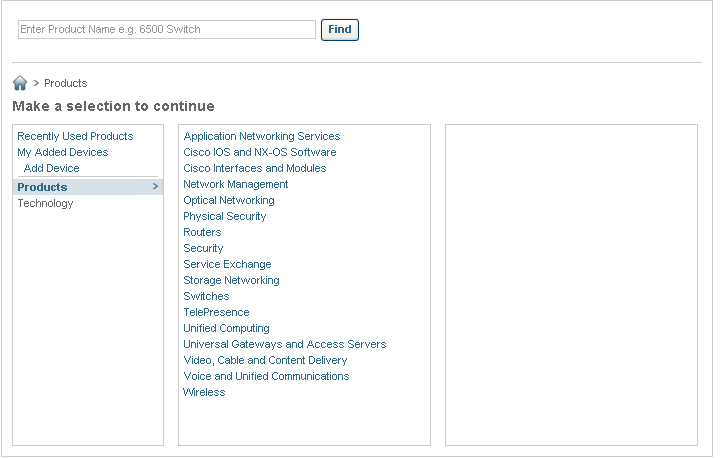Select Voice and Unified Communications
Screen dimensions: 720x458
(266, 376)
